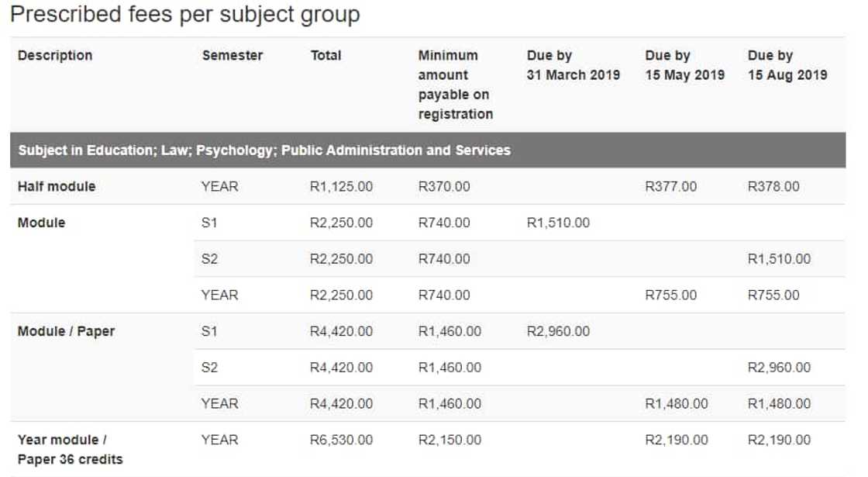The width and height of the screenshot is (868, 477).
Task: Click the 'Due by 15 Aug 2019' header
Action: (x=787, y=65)
